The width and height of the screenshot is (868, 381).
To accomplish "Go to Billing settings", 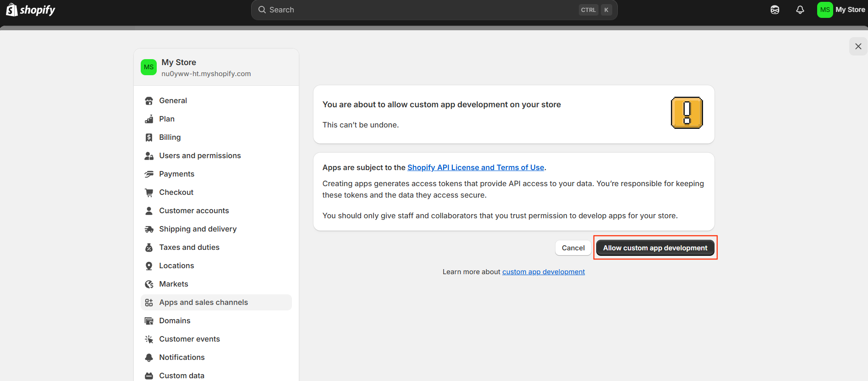I will pyautogui.click(x=216, y=137).
